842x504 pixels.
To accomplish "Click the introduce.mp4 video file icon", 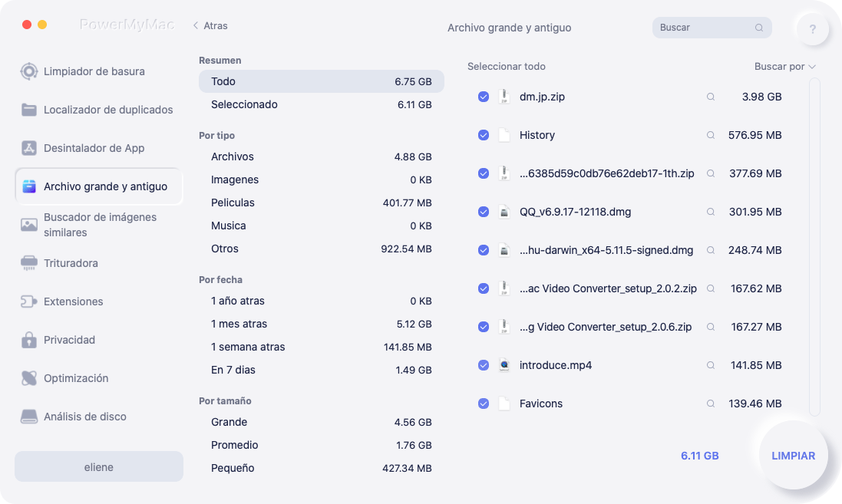I will coord(504,365).
